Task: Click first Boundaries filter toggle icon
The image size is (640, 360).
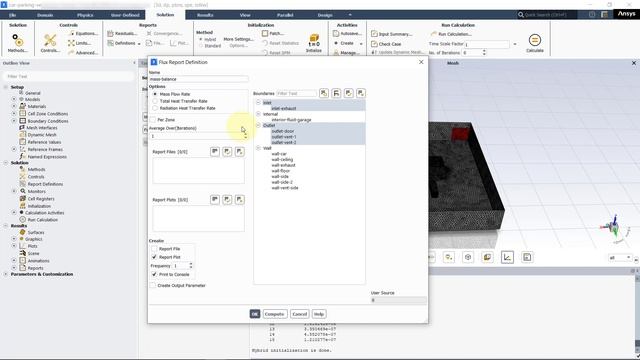Action: click(324, 93)
